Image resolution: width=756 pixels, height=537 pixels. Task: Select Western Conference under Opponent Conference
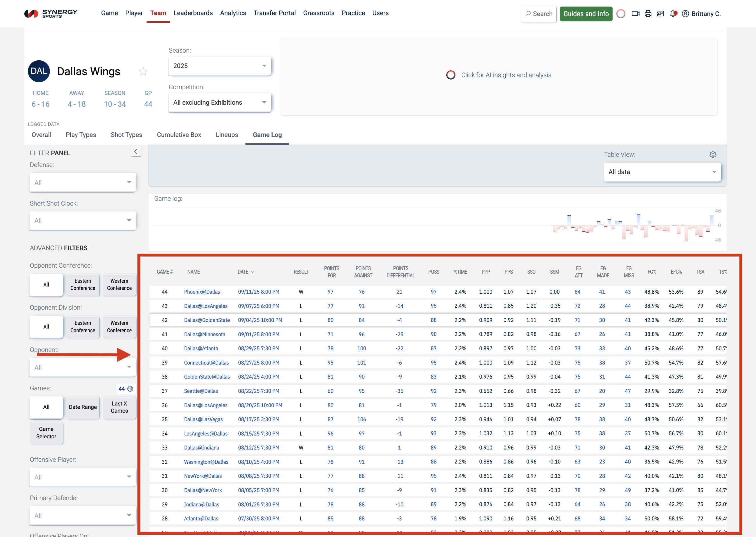pos(119,285)
